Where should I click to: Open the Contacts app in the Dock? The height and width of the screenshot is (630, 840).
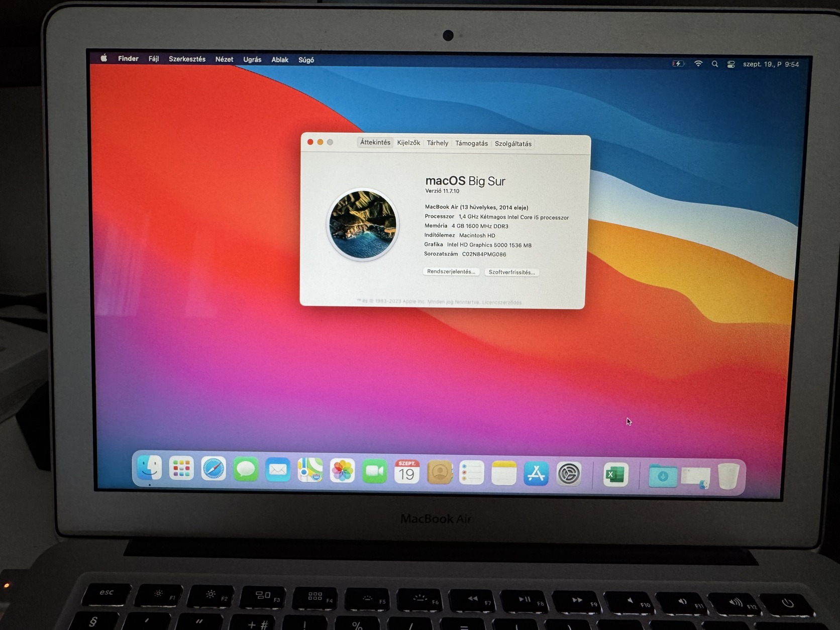pyautogui.click(x=440, y=473)
